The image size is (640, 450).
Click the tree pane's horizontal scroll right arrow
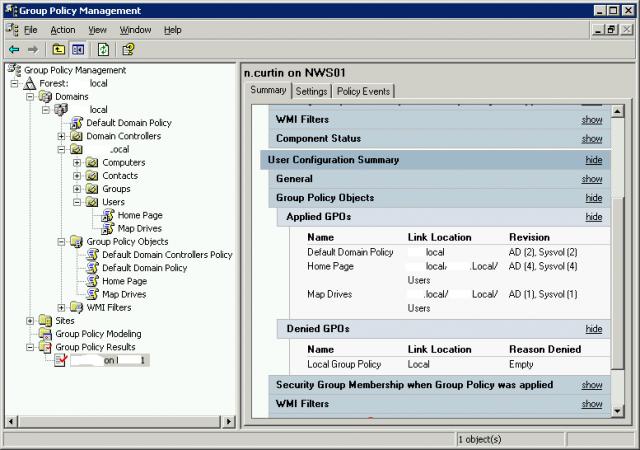(x=229, y=421)
